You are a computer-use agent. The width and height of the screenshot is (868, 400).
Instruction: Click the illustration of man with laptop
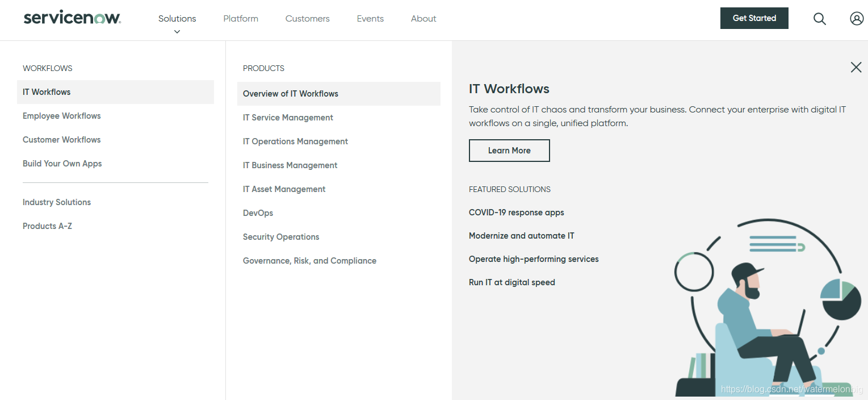pos(769,307)
